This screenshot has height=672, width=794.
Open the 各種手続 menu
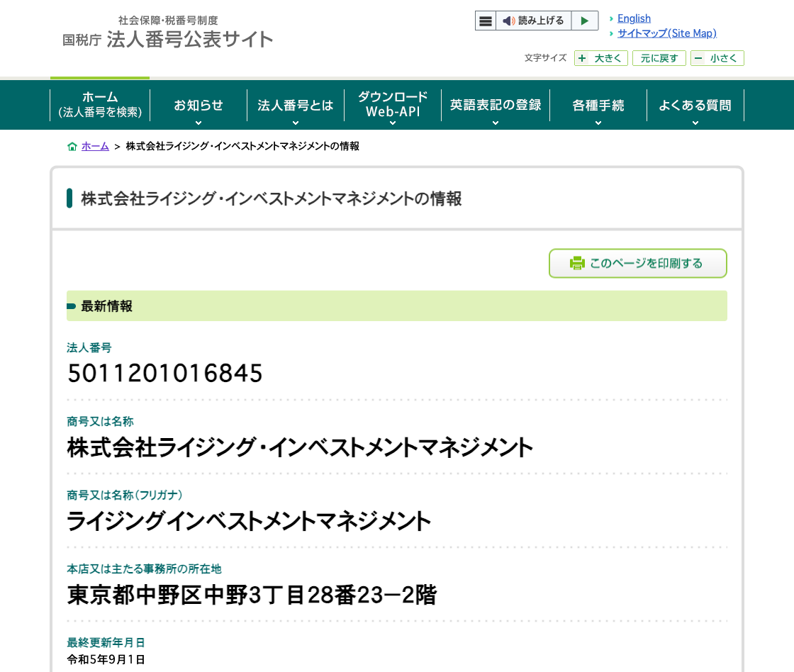598,105
